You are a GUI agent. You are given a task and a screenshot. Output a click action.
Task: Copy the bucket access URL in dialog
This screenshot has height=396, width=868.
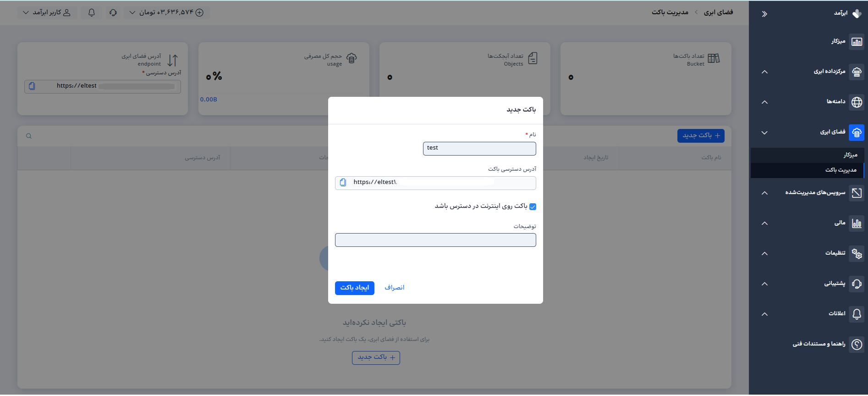coord(343,183)
